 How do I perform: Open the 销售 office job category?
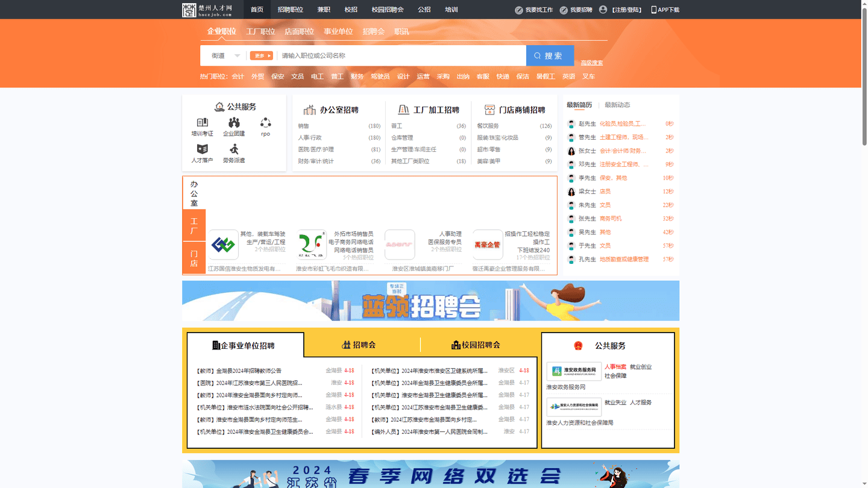(x=303, y=126)
